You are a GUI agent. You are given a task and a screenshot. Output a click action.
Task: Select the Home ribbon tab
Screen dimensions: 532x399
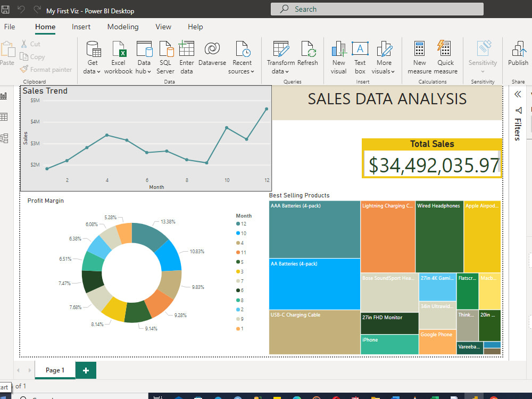click(45, 27)
